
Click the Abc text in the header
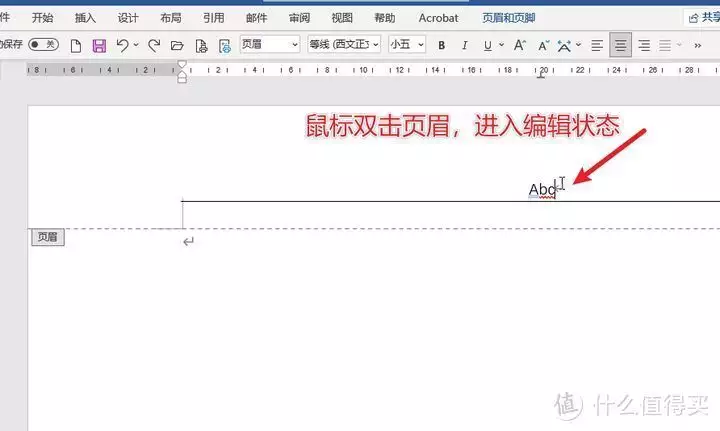(x=542, y=189)
